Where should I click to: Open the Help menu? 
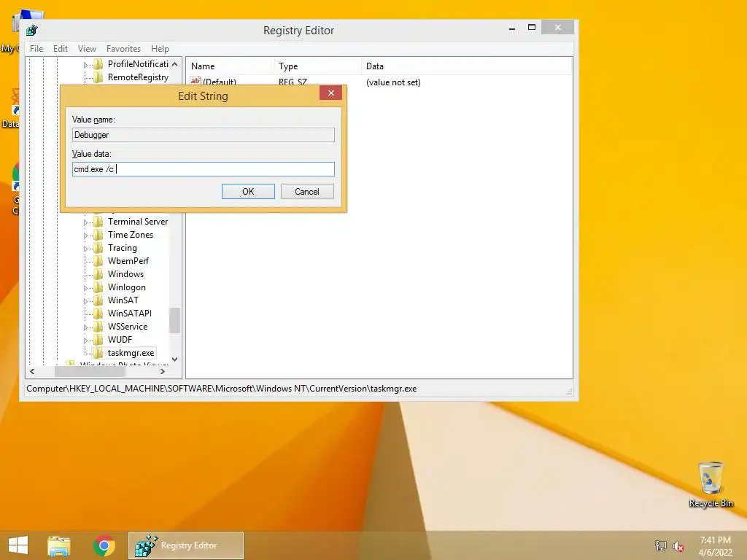coord(160,49)
